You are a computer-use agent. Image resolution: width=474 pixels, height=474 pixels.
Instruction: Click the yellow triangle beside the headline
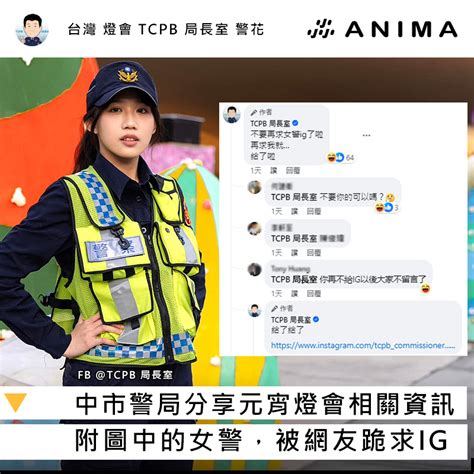click(x=16, y=403)
